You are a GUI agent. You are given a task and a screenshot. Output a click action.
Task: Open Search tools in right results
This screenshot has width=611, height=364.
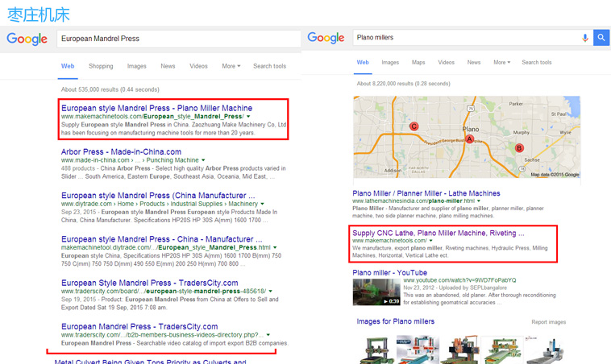[x=537, y=62]
